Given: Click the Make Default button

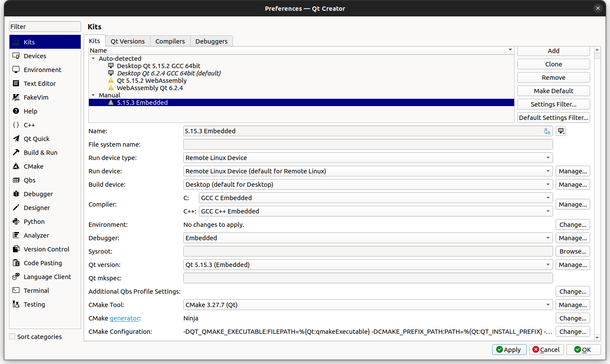Looking at the screenshot, I should (x=553, y=91).
